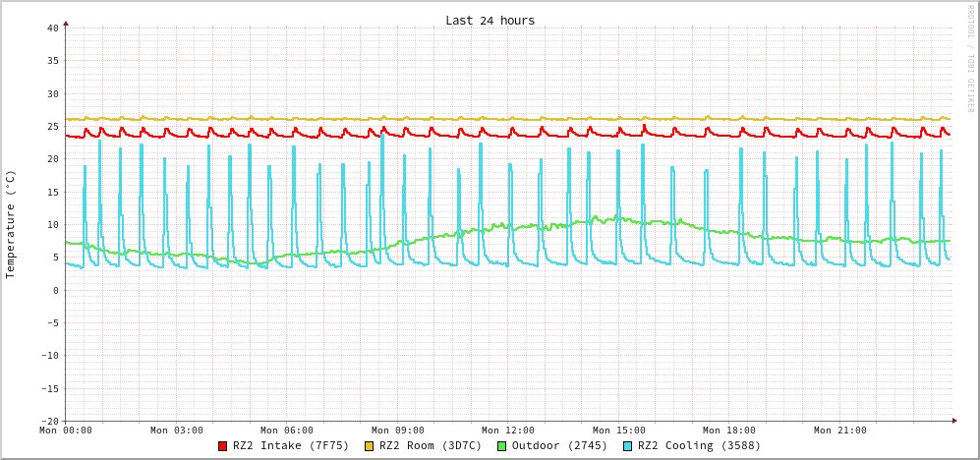Click the 35 value on temperature axis

52,61
